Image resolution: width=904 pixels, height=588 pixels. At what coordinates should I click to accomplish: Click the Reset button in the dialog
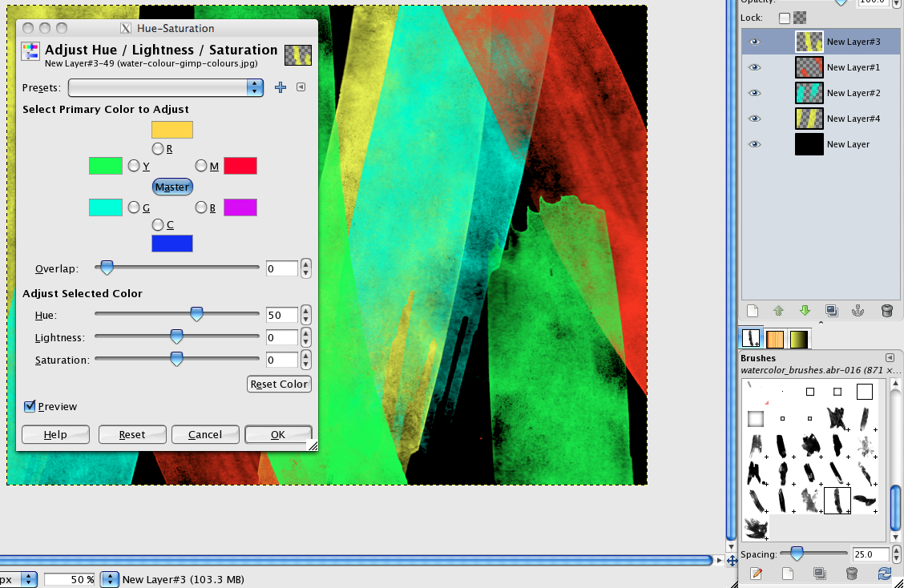(x=132, y=435)
